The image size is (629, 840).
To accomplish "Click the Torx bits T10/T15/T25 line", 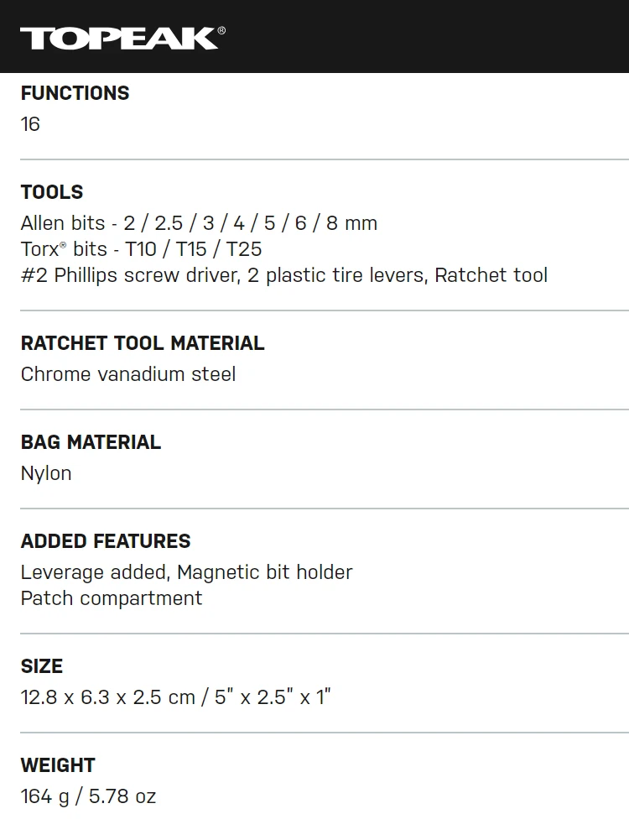I will coord(142,249).
